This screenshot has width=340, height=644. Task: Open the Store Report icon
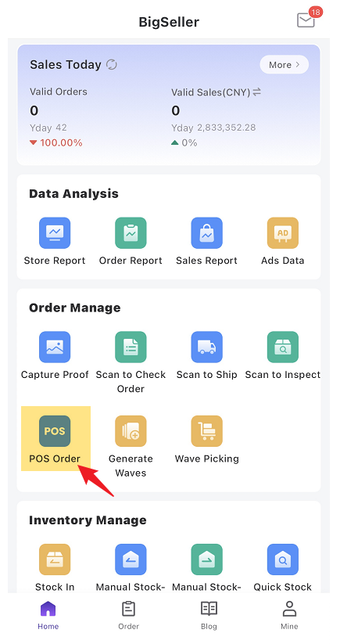[55, 233]
